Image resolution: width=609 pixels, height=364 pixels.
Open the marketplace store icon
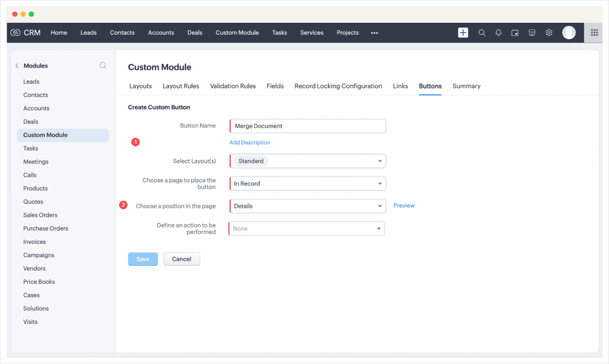click(532, 33)
